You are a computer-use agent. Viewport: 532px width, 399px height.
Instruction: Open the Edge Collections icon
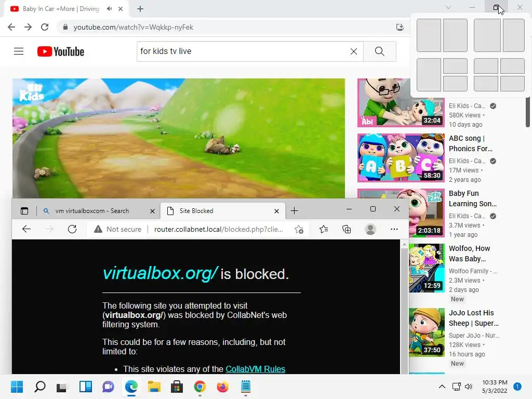[347, 229]
